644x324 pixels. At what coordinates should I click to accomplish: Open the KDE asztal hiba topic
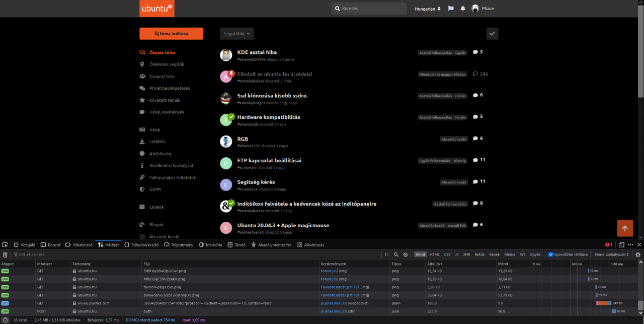257,52
